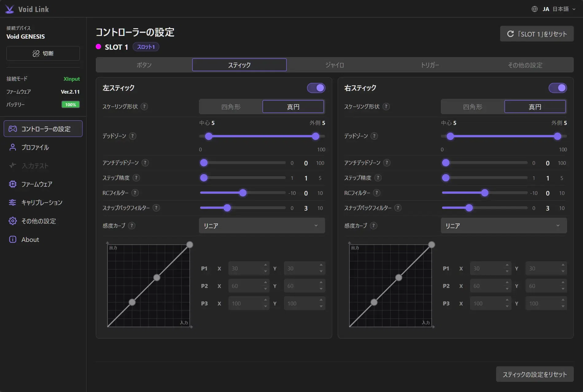Select 四角形 scaling for left stick
This screenshot has height=392, width=583.
[x=231, y=107]
